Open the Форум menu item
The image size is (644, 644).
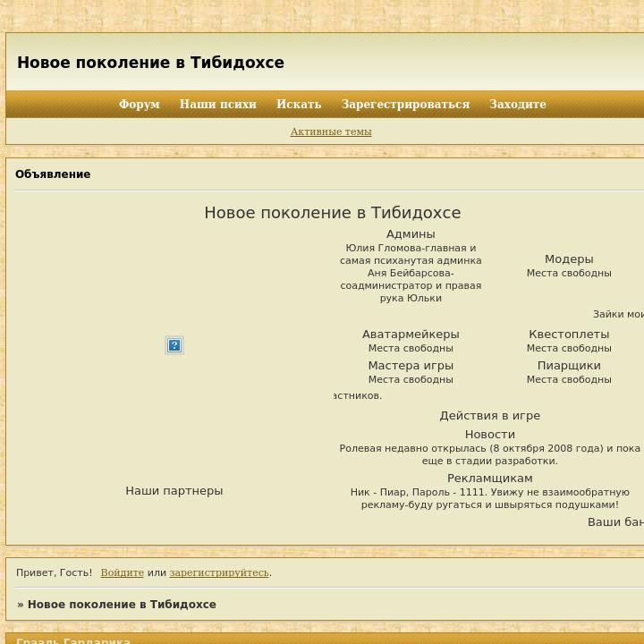click(140, 104)
